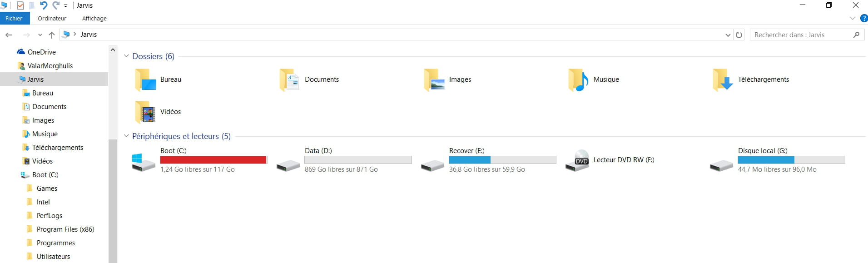The image size is (868, 263).
Task: Click the undo icon in title bar
Action: (x=44, y=5)
